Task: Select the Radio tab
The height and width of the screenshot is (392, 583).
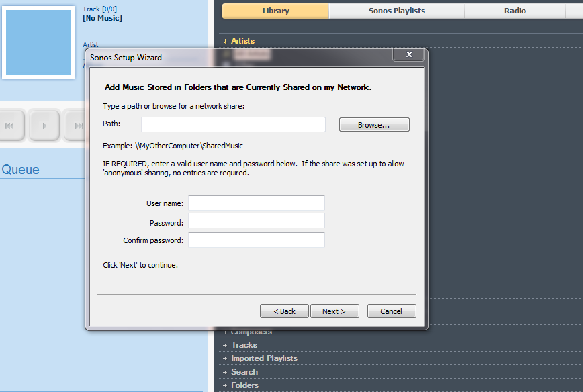Action: [515, 11]
